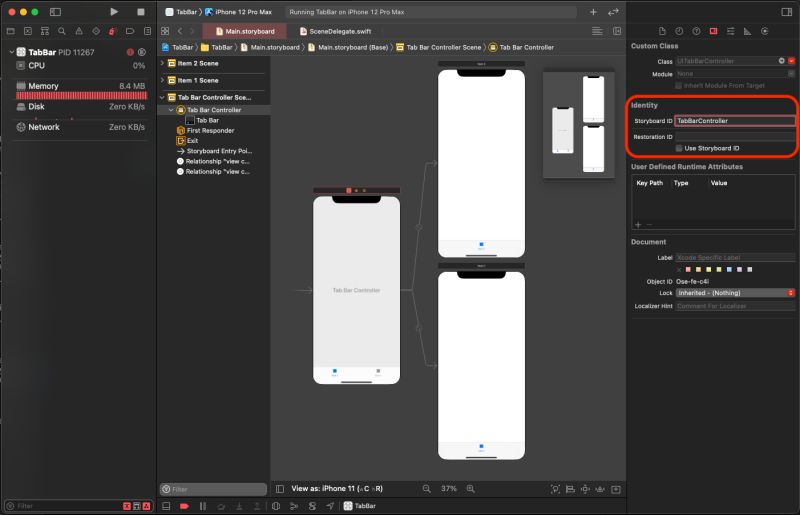Open the Lock dropdown Inherited (Nothing)
The height and width of the screenshot is (515, 800).
click(x=735, y=293)
